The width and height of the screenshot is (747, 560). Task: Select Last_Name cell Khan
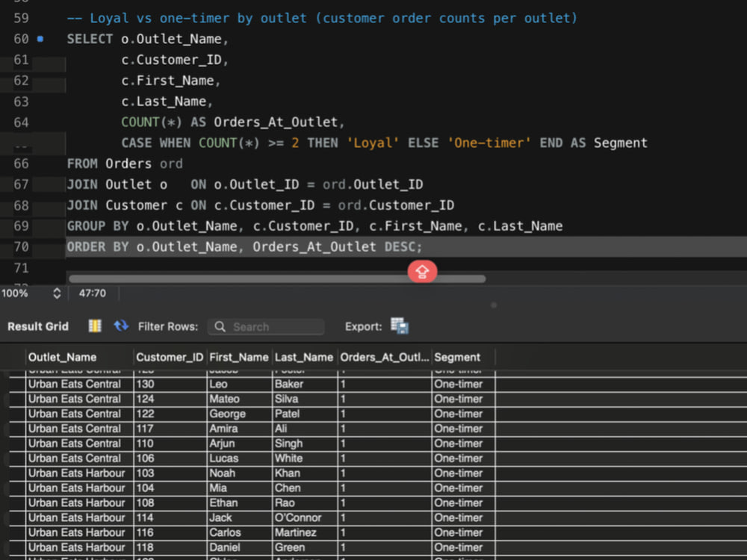[x=305, y=473]
